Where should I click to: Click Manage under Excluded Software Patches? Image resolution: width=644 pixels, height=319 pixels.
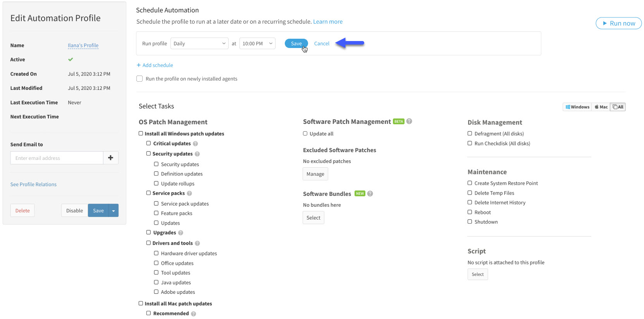(315, 174)
